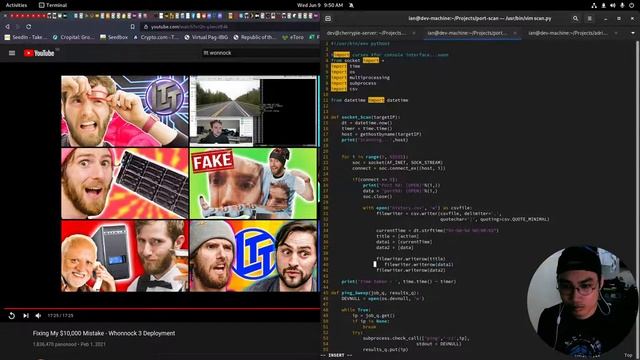Open the power menu icon in top bar
Viewport: 640px width, 360px height.
[x=632, y=5]
